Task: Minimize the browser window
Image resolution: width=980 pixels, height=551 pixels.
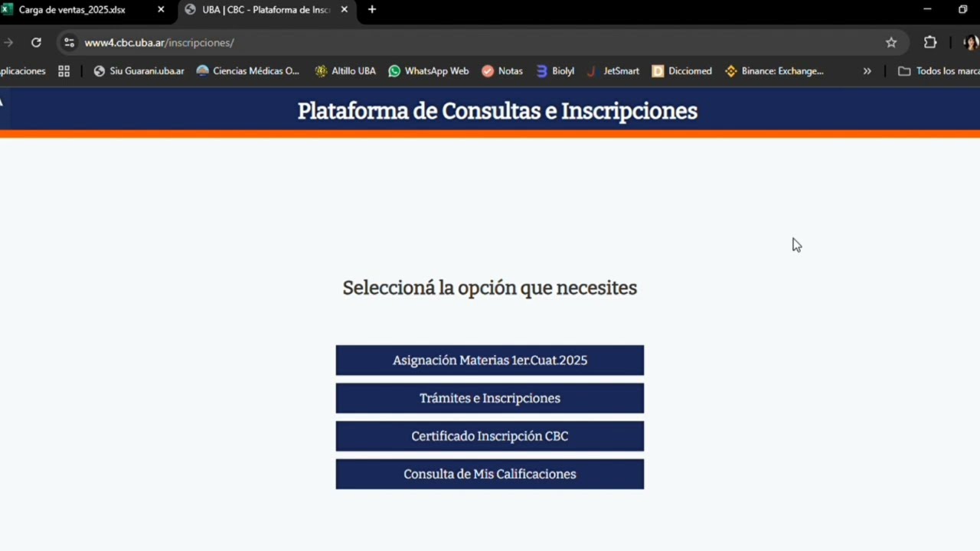Action: click(x=927, y=9)
